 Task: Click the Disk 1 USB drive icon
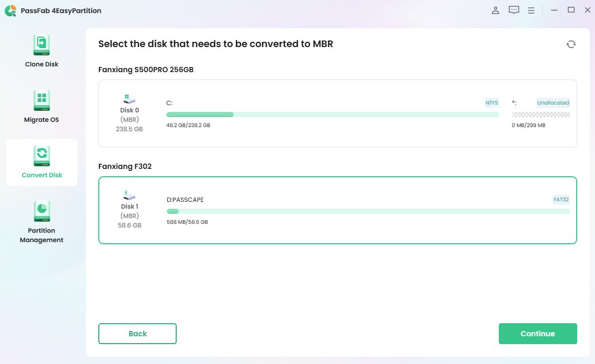pos(130,195)
